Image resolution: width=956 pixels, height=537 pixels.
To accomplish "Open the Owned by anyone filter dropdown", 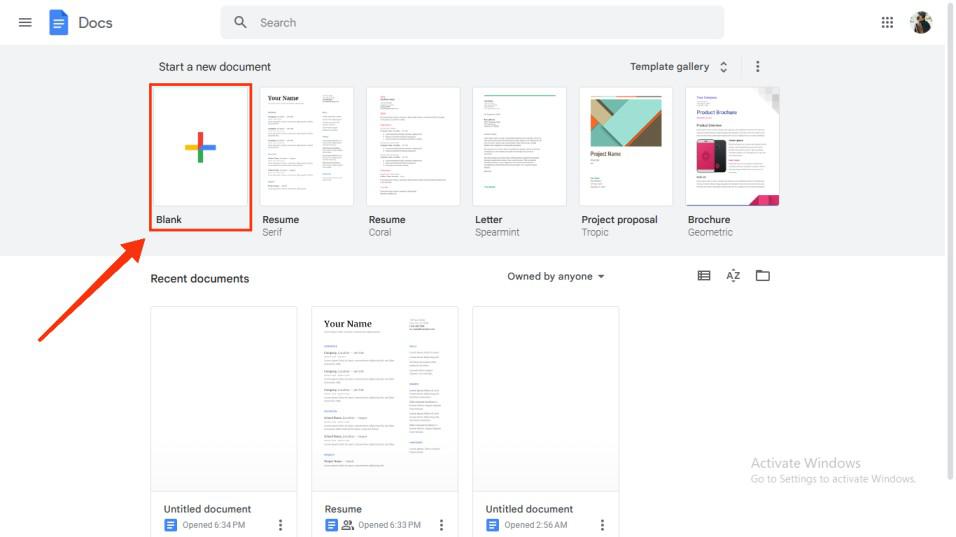I will point(555,276).
